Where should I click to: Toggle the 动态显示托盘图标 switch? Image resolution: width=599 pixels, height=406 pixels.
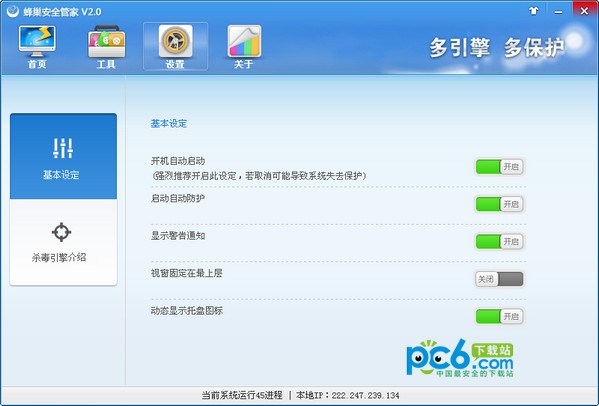point(499,316)
